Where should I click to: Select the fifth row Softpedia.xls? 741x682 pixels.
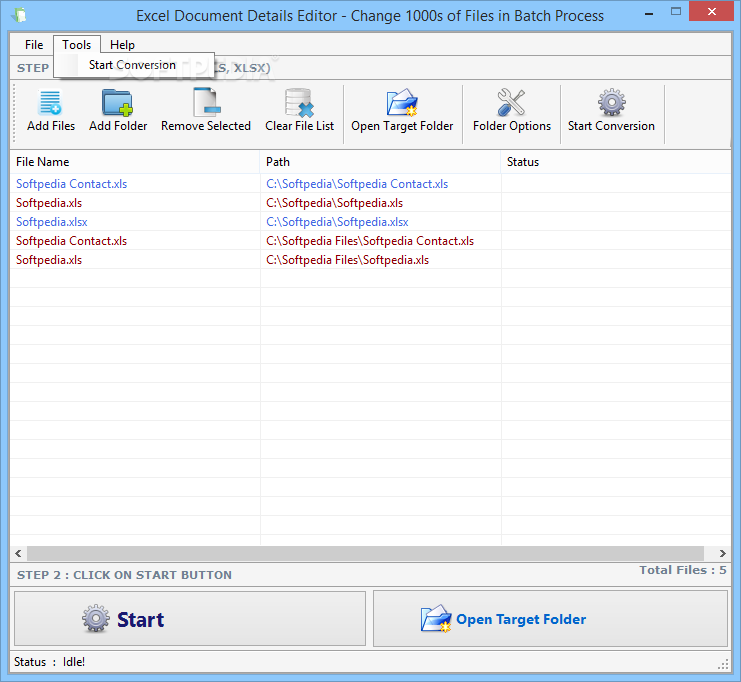(x=49, y=259)
